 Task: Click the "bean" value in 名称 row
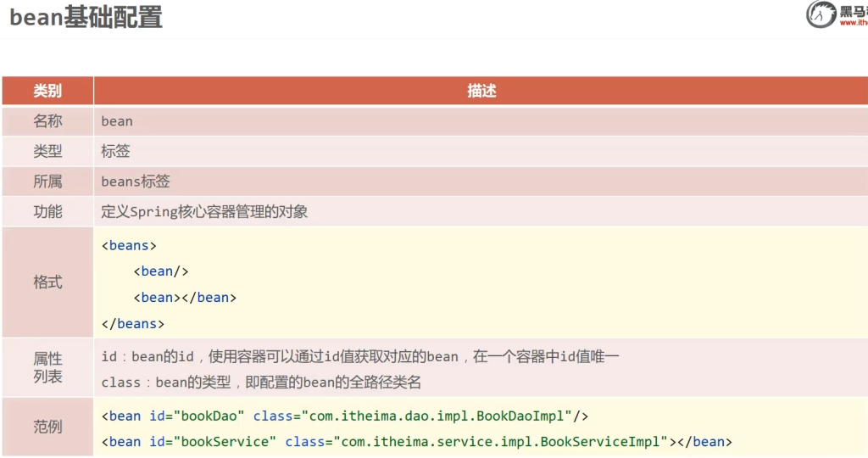coord(117,121)
